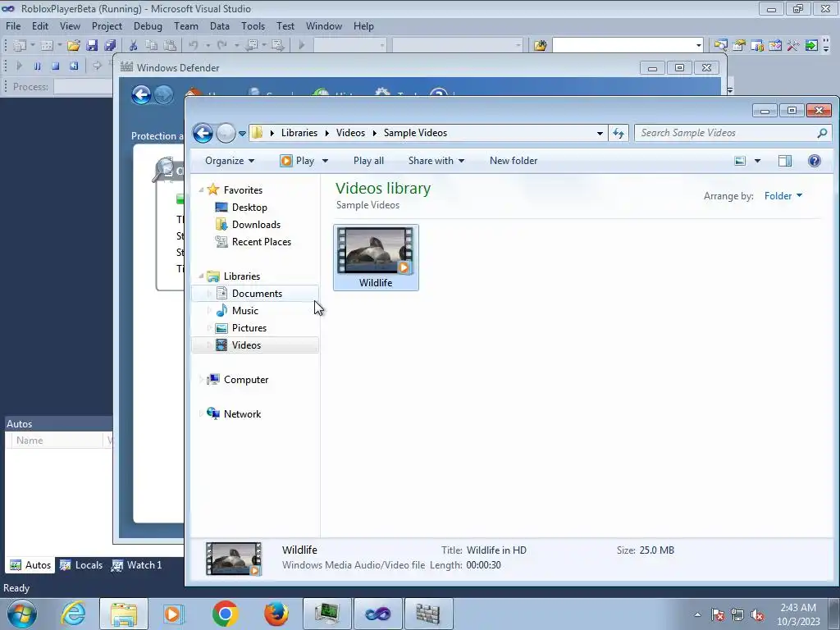Click the search magnifier in Search Sample Videos

click(x=822, y=133)
